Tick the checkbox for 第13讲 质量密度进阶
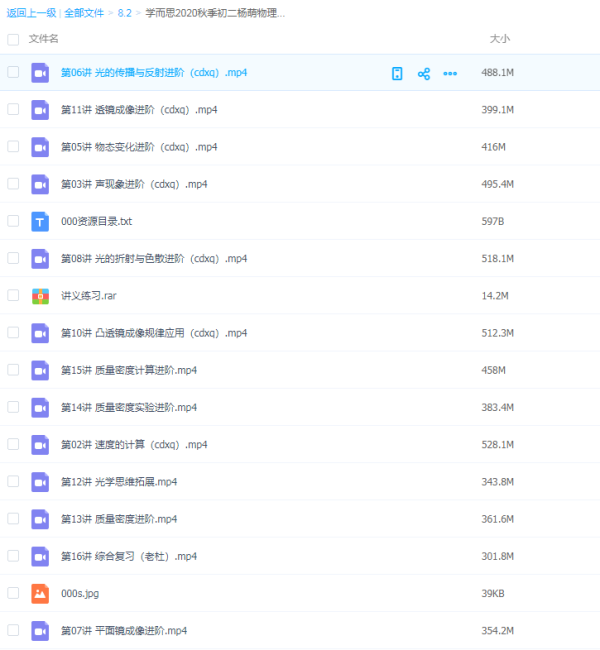The width and height of the screenshot is (600, 650). pos(13,519)
